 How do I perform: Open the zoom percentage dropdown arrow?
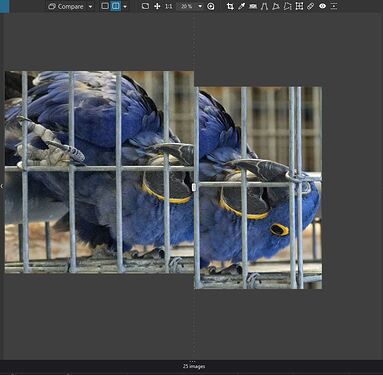[x=200, y=6]
